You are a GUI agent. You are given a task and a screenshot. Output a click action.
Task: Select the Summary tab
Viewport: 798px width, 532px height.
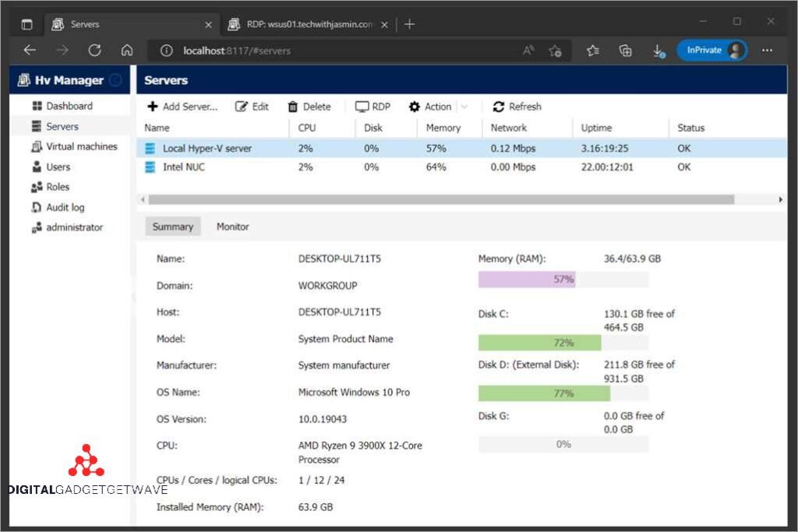click(x=172, y=227)
